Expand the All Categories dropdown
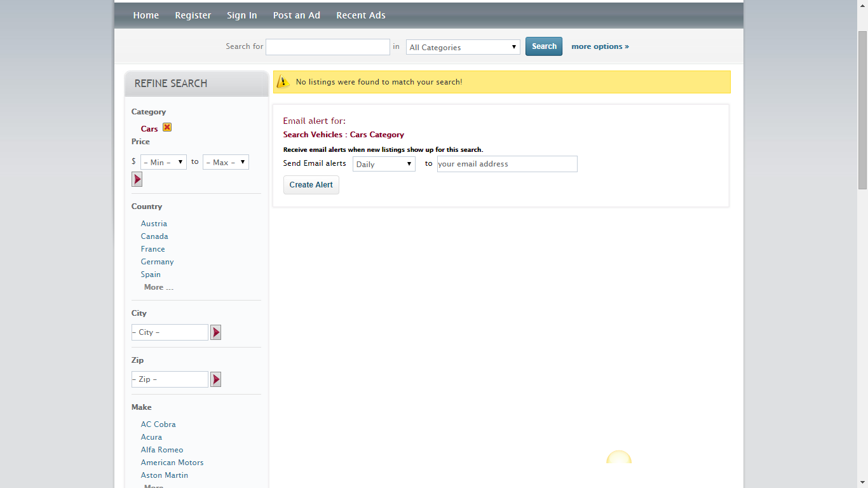 tap(463, 47)
